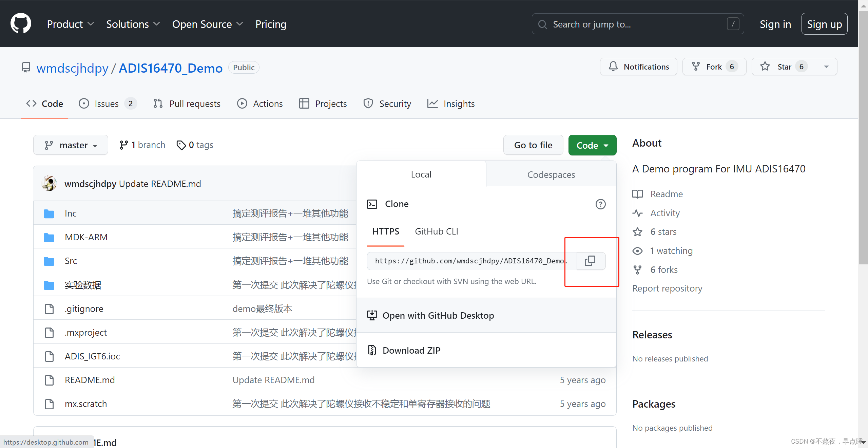The width and height of the screenshot is (868, 448).
Task: Open the wmdscjhdpy owner profile link
Action: (72, 68)
